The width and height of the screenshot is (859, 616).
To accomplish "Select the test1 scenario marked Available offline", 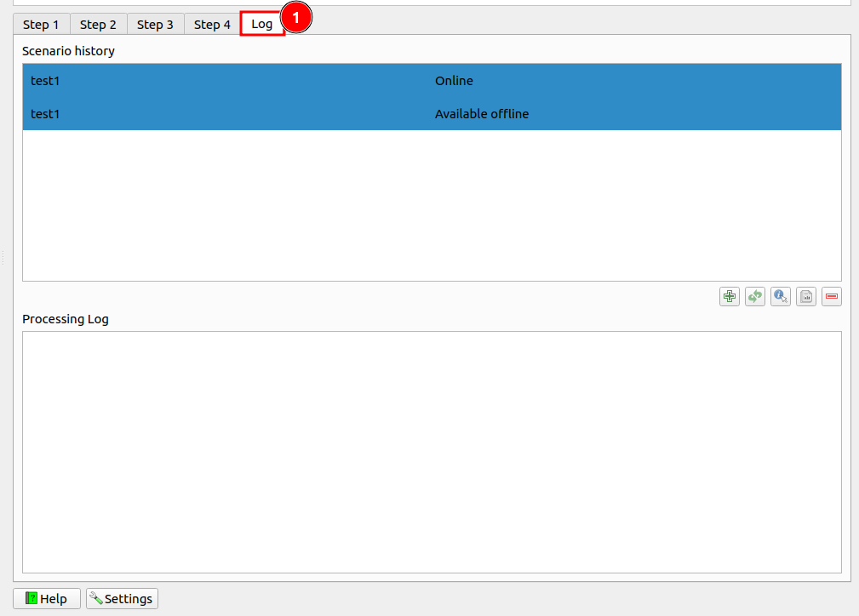I will [432, 114].
